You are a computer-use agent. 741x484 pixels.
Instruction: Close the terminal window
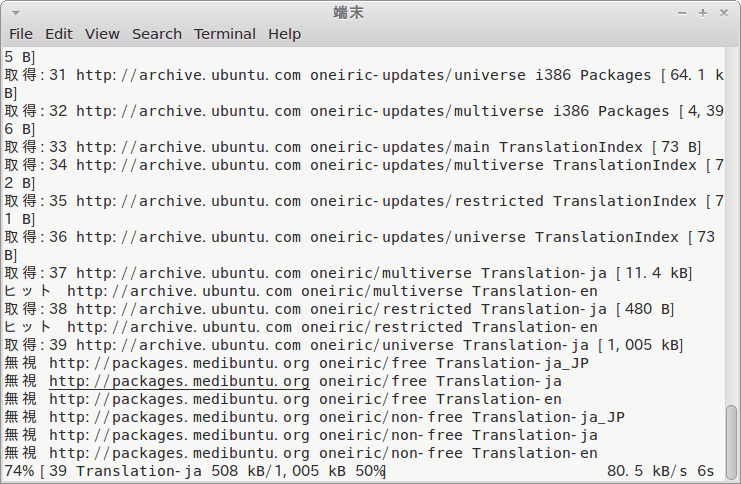[x=724, y=13]
